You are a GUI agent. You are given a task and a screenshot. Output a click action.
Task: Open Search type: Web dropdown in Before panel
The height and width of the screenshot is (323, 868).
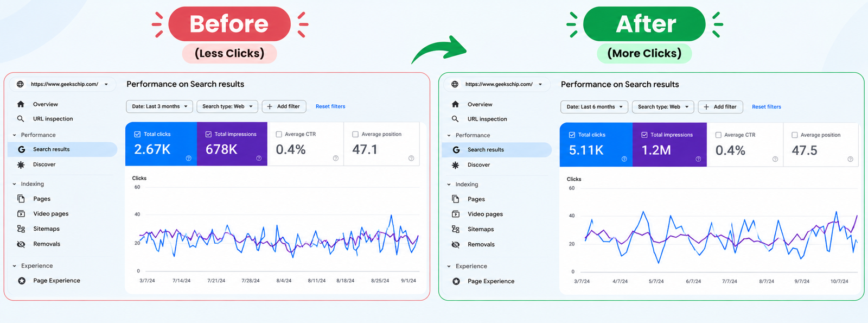[227, 106]
